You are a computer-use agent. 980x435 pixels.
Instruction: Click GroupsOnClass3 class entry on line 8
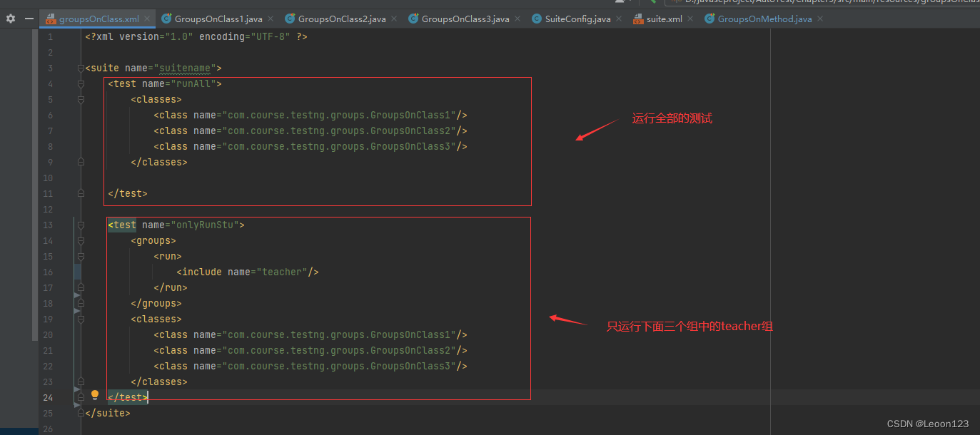coord(310,147)
